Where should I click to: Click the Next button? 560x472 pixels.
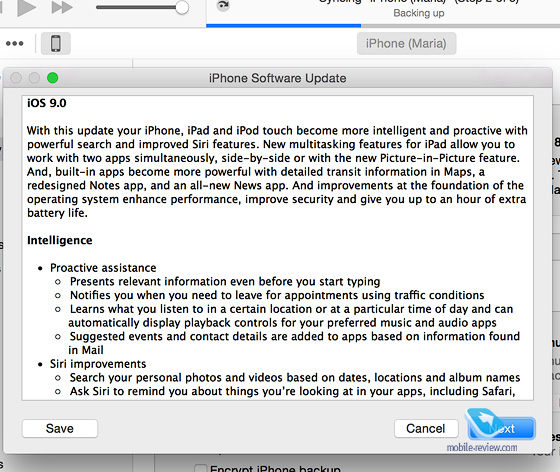pyautogui.click(x=501, y=428)
